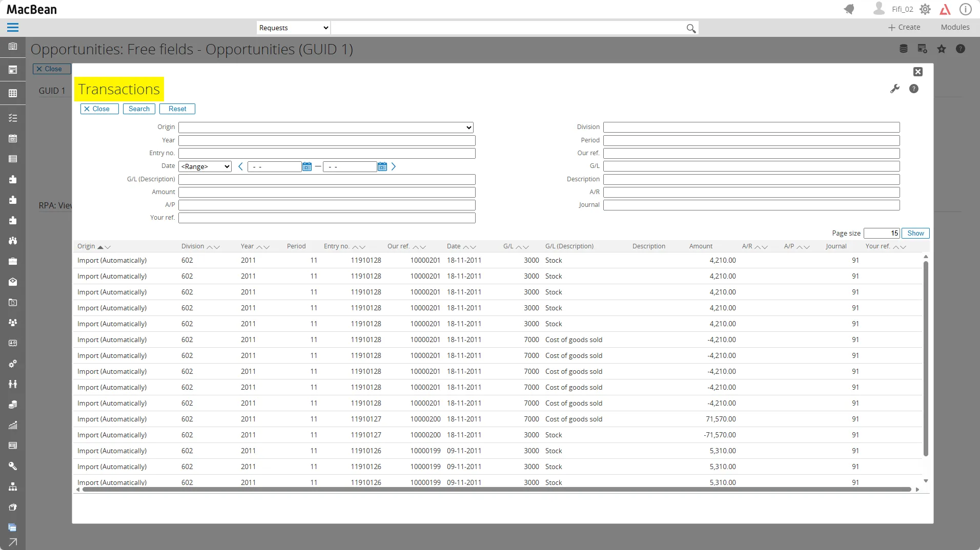Go to previous date range arrow
The height and width of the screenshot is (550, 980).
[x=240, y=166]
